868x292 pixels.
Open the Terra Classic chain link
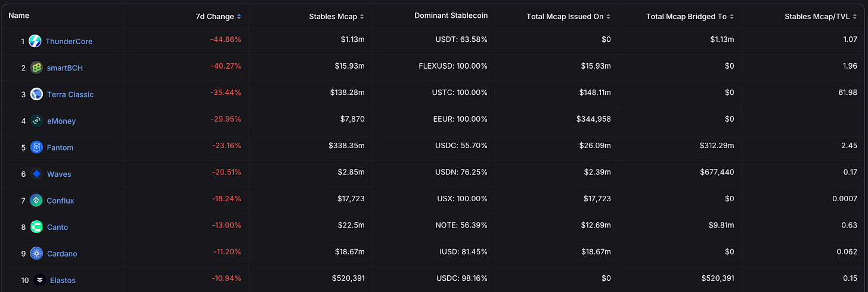(x=70, y=94)
